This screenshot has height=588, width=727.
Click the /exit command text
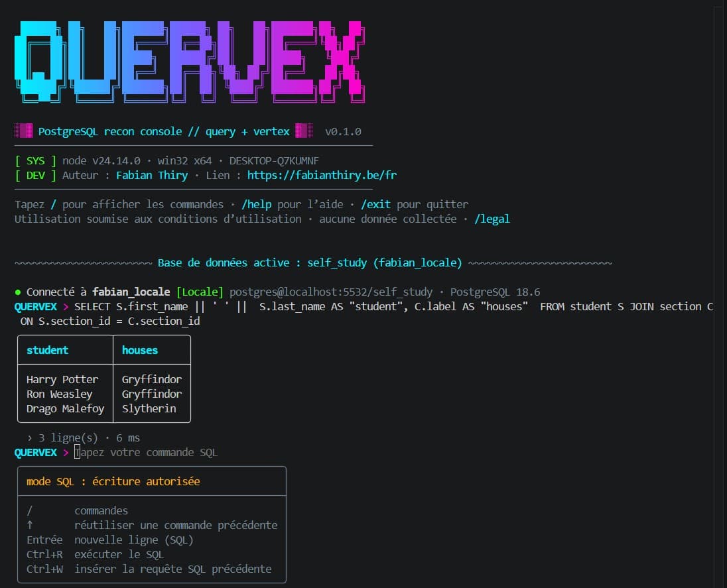click(x=375, y=204)
